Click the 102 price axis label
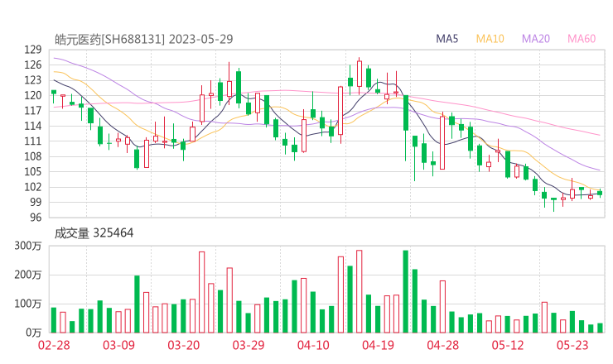This screenshot has width=613, height=364. coord(33,187)
